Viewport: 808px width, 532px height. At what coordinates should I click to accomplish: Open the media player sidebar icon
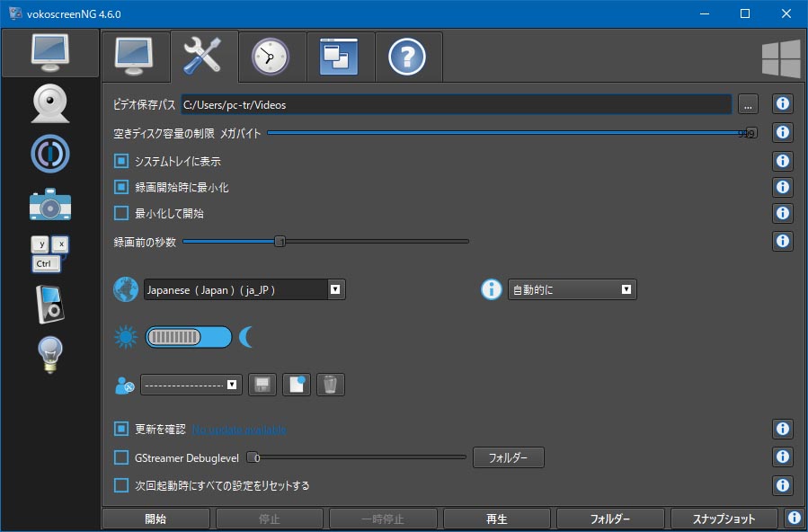click(x=50, y=304)
